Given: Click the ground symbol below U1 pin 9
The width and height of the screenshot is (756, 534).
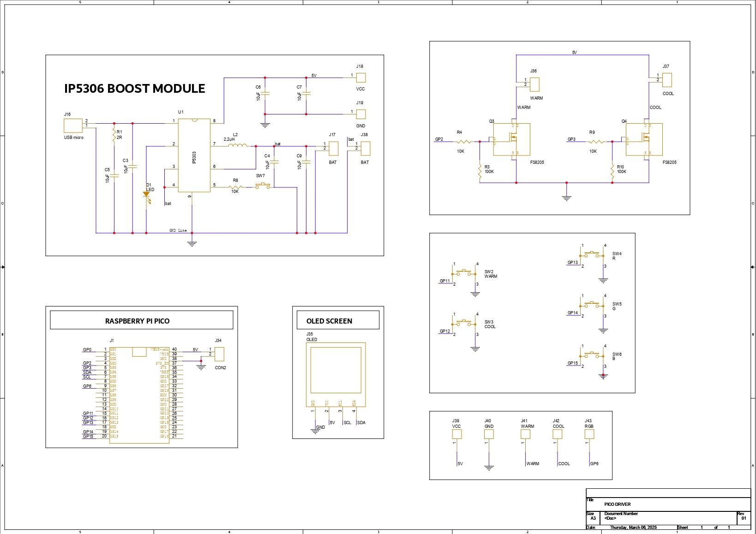Looking at the screenshot, I should click(192, 244).
